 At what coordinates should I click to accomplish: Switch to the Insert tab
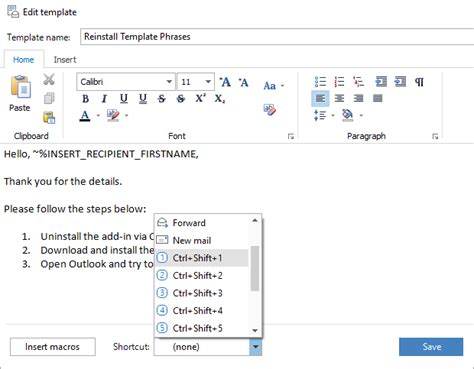point(65,60)
